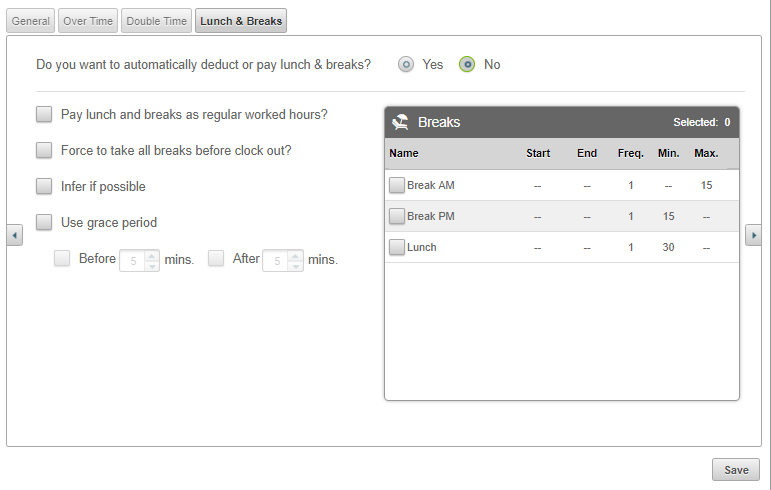Tick the Break AM row checkbox

(x=397, y=185)
